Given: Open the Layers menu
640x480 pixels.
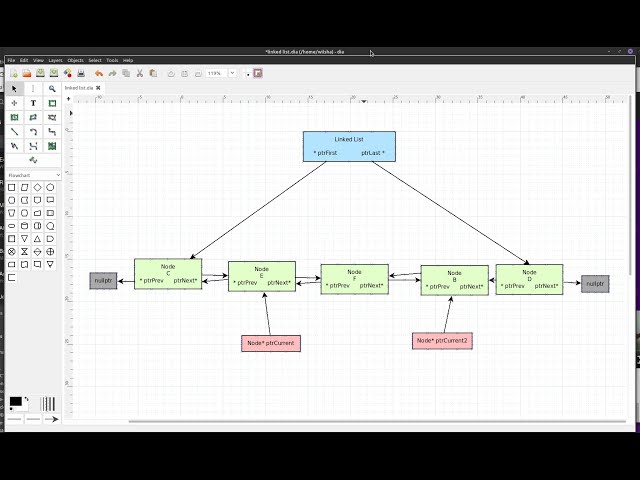Looking at the screenshot, I should click(56, 60).
